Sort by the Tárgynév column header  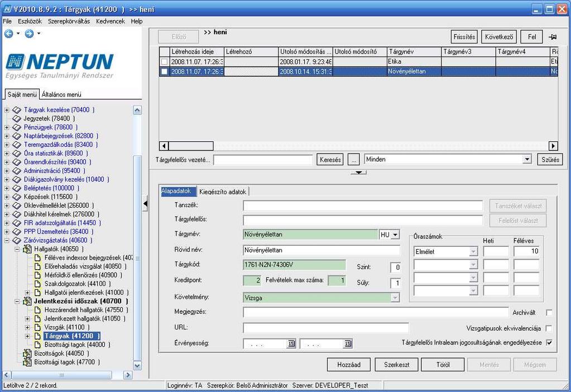(x=414, y=52)
